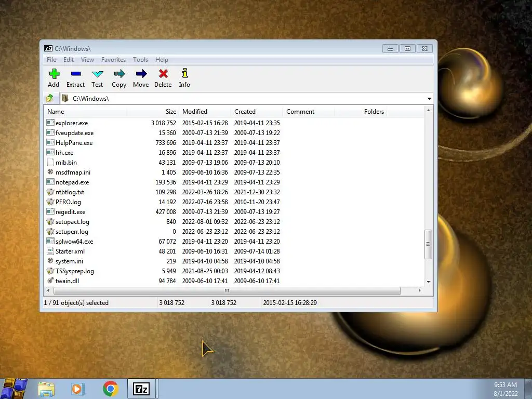
Task: Click the Extract toolbar icon
Action: click(76, 74)
